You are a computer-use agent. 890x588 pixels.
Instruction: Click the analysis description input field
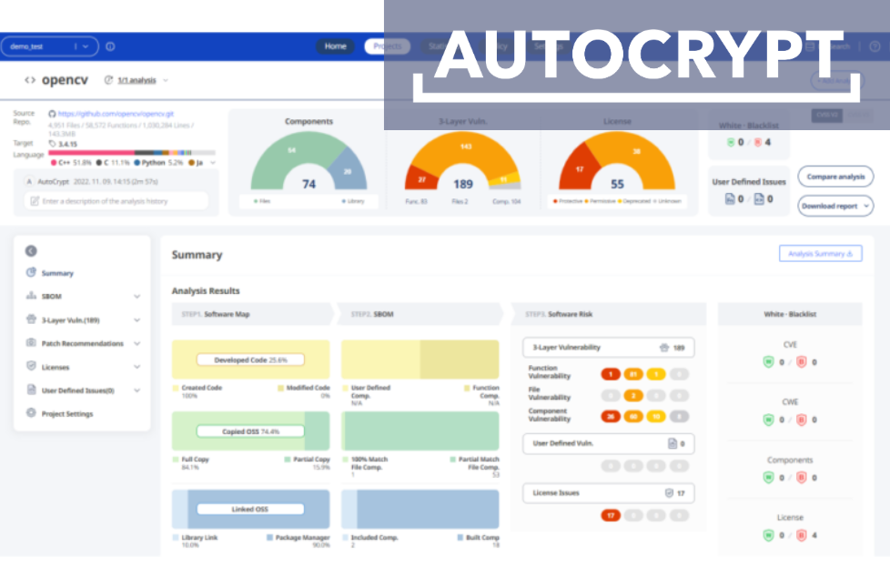point(116,201)
